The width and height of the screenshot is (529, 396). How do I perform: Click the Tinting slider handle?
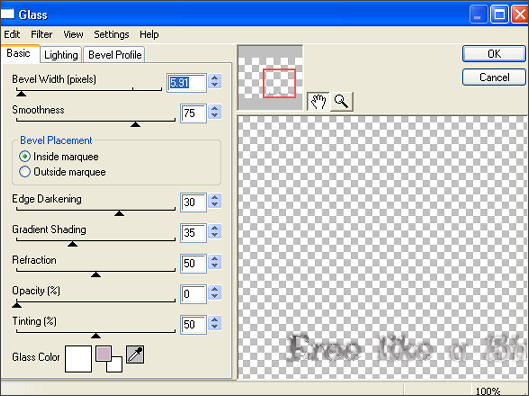click(96, 335)
